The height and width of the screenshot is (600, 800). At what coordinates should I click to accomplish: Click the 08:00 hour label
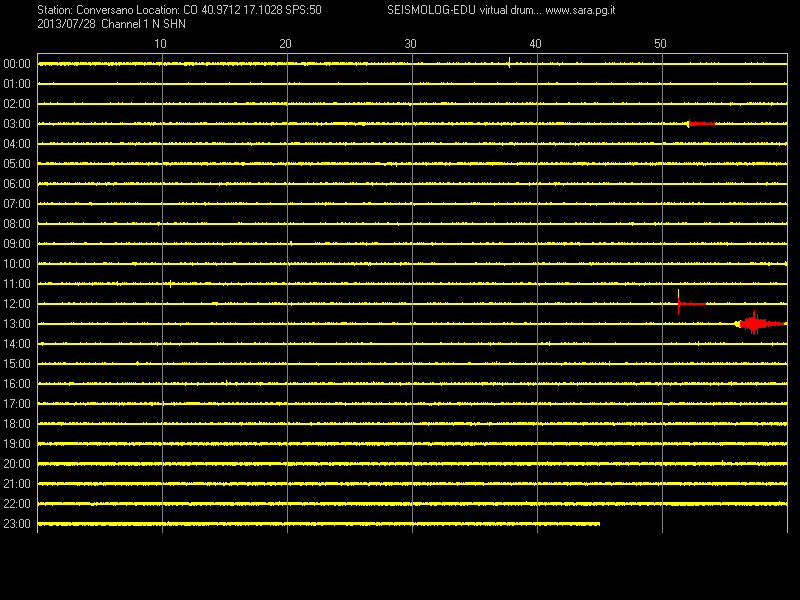[x=17, y=224]
